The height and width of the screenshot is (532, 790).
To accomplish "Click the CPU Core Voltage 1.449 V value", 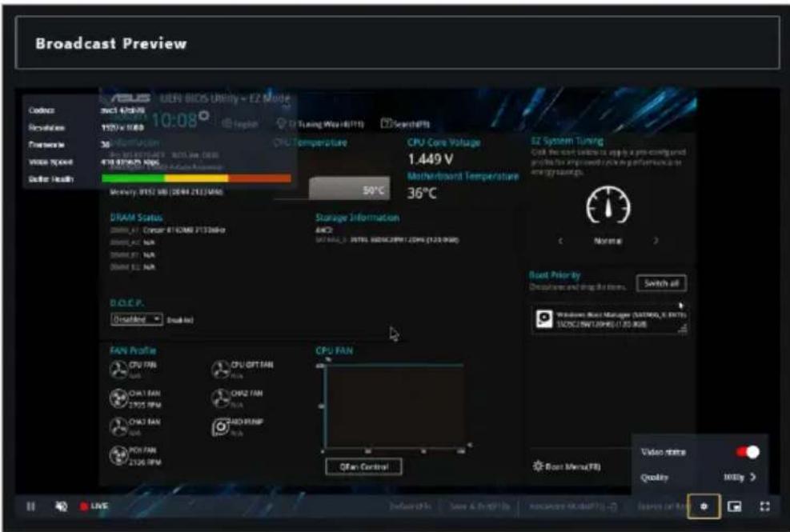I will click(x=431, y=159).
